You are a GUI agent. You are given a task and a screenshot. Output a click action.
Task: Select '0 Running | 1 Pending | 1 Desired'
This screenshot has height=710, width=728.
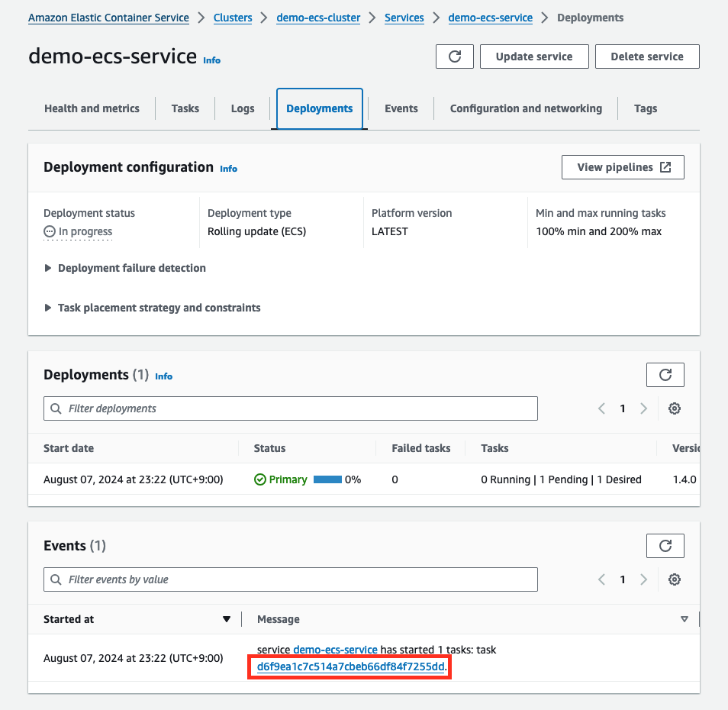coord(562,479)
